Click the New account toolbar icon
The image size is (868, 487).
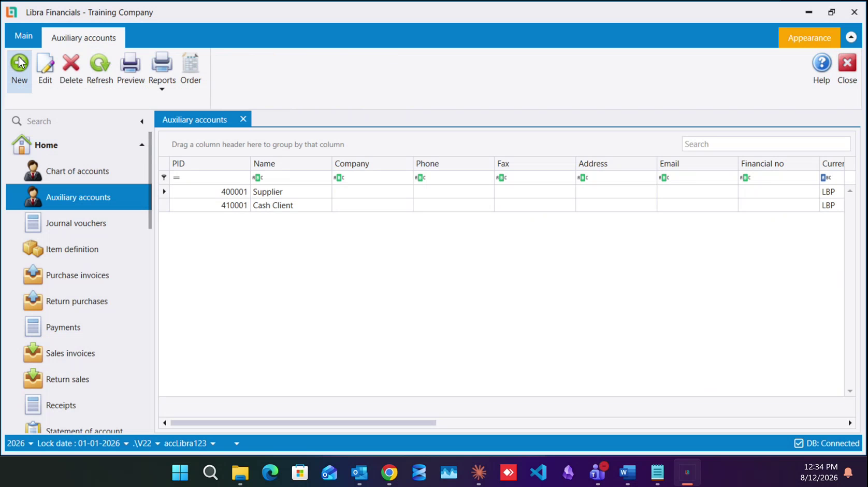pyautogui.click(x=20, y=63)
